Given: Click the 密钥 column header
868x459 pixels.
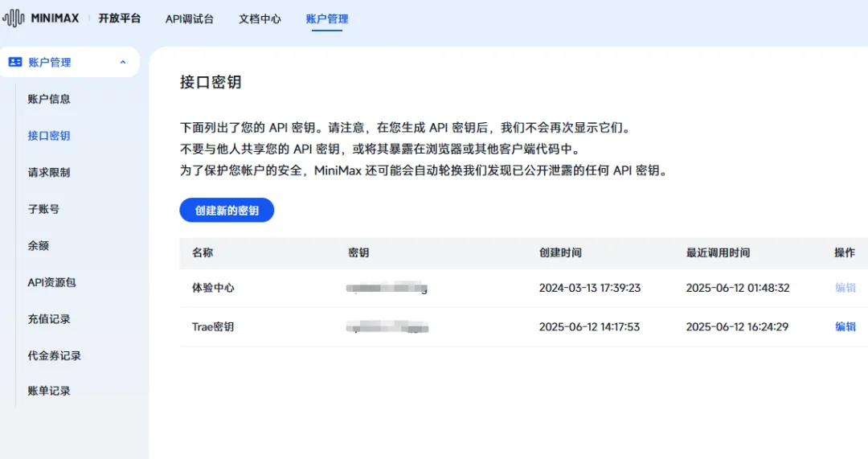Looking at the screenshot, I should tap(358, 253).
